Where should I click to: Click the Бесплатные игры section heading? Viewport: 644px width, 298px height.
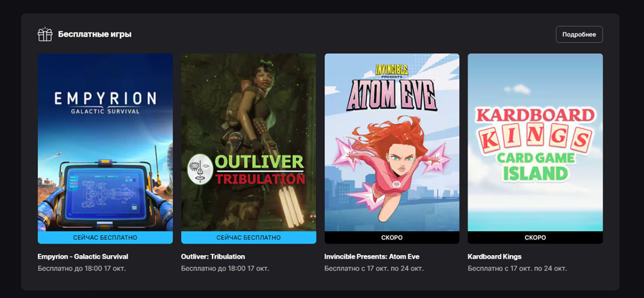[95, 34]
